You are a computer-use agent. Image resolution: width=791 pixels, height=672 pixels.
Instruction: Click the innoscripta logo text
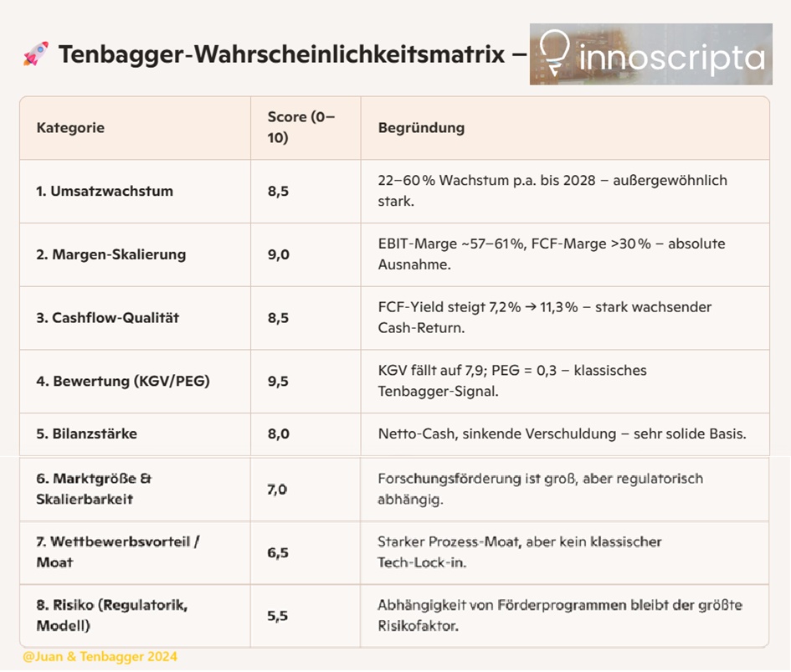(x=671, y=58)
